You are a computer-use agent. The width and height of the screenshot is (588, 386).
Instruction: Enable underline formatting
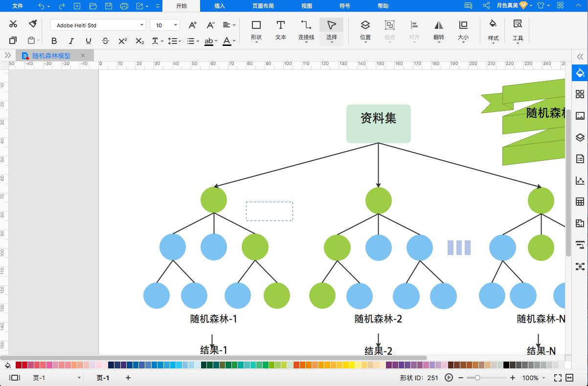click(88, 41)
